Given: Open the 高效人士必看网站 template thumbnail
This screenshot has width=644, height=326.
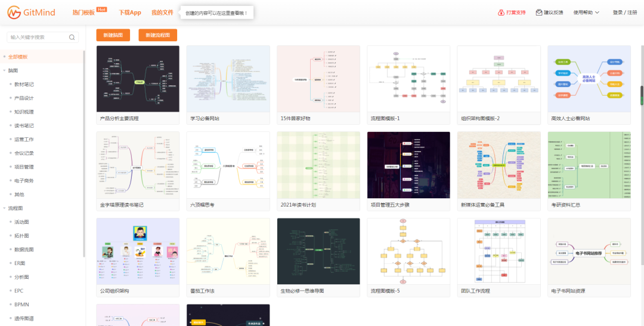Looking at the screenshot, I should [x=589, y=79].
